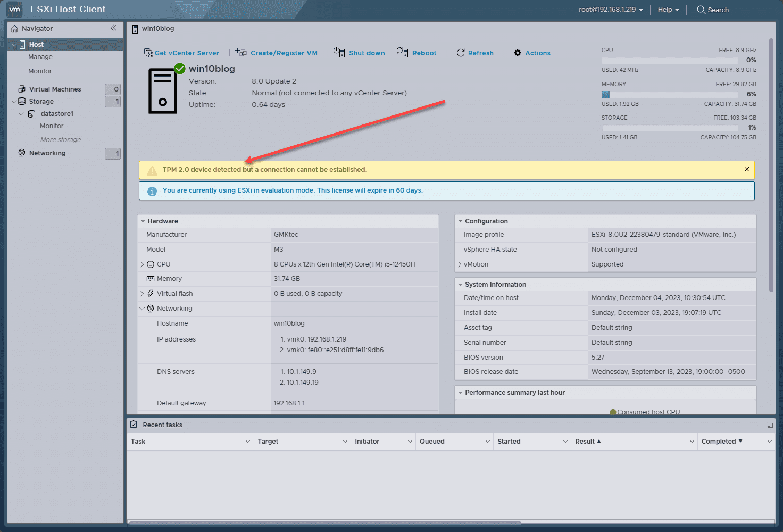
Task: Click the Storage usage bar
Action: click(x=670, y=128)
